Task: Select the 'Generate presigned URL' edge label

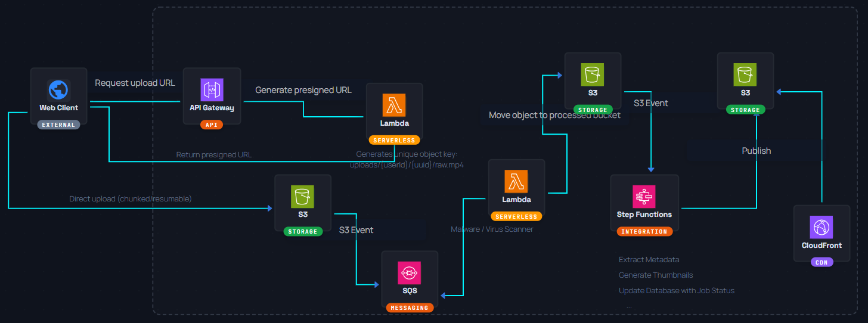Action: pyautogui.click(x=303, y=90)
